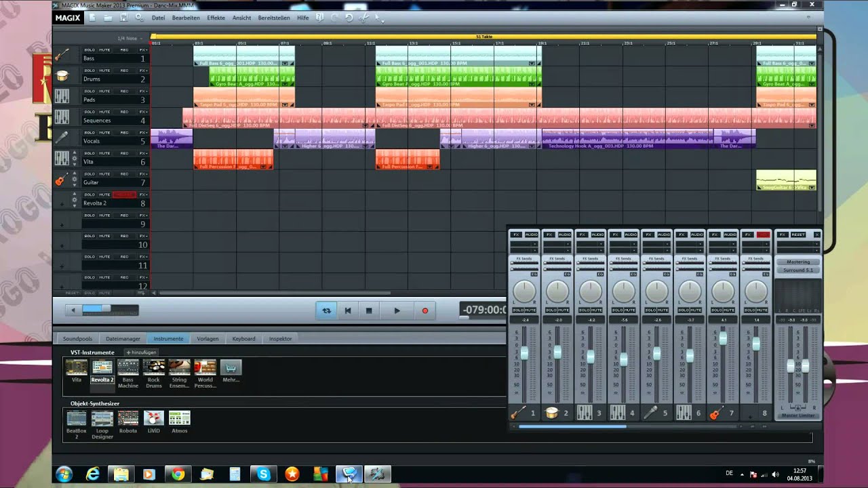Mute the Drums track
Viewport: 868px width, 488px height.
[x=104, y=70]
